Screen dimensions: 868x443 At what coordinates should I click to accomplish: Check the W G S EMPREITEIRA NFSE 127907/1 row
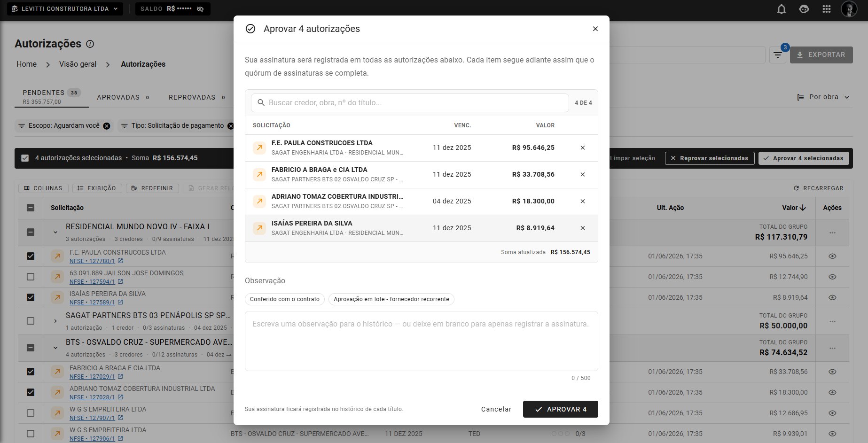coord(31,413)
